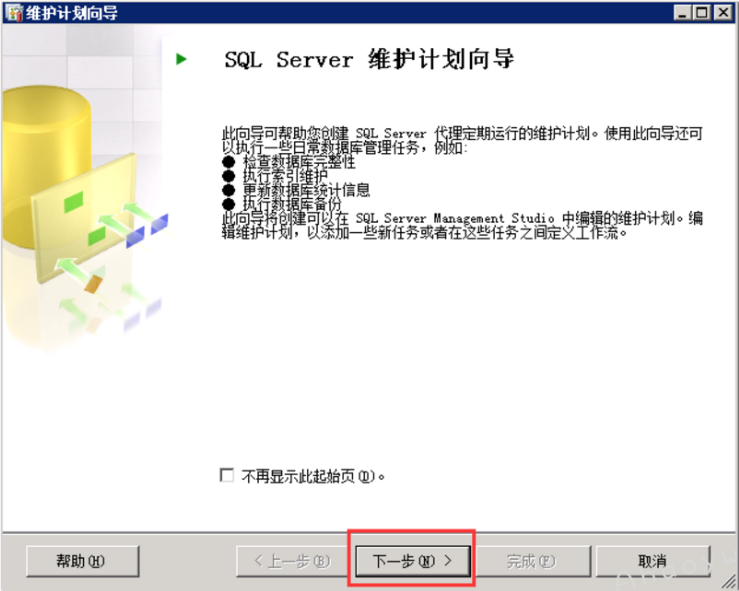The image size is (739, 591).
Task: Click the 更新数据库统计信息 bullet item
Action: click(x=305, y=190)
